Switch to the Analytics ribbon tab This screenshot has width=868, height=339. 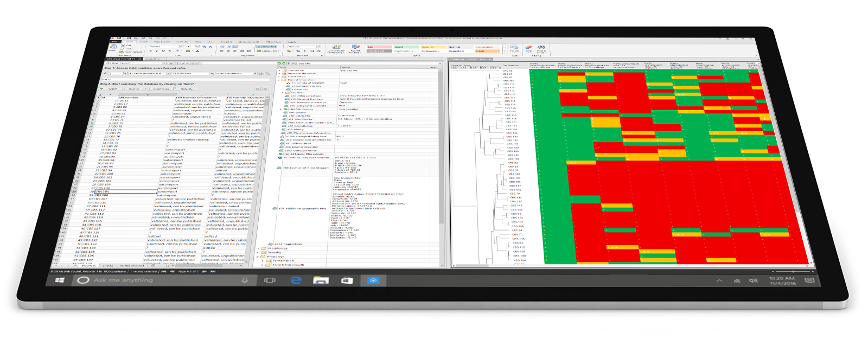click(x=226, y=42)
